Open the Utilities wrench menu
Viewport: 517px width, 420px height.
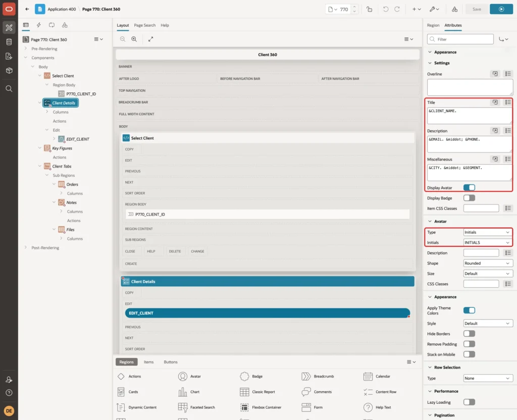click(434, 9)
